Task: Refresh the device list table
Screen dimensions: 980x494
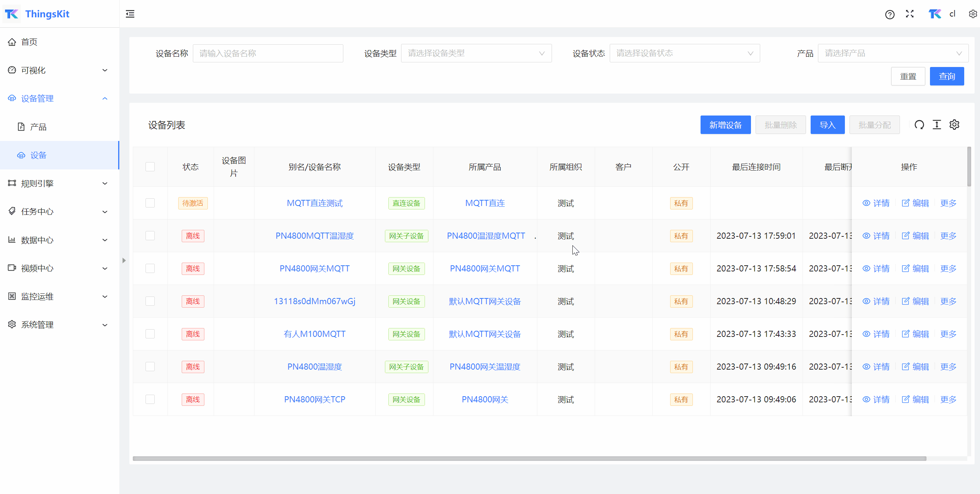Action: pyautogui.click(x=919, y=125)
